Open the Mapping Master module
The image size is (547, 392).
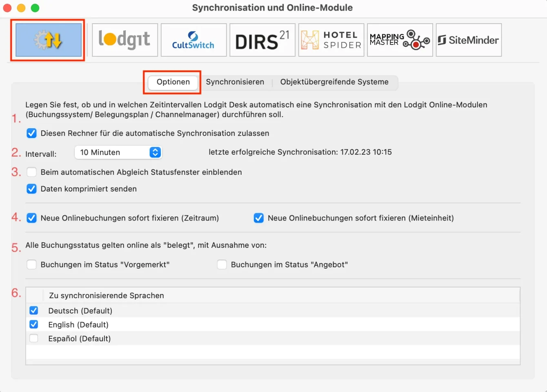pos(400,40)
